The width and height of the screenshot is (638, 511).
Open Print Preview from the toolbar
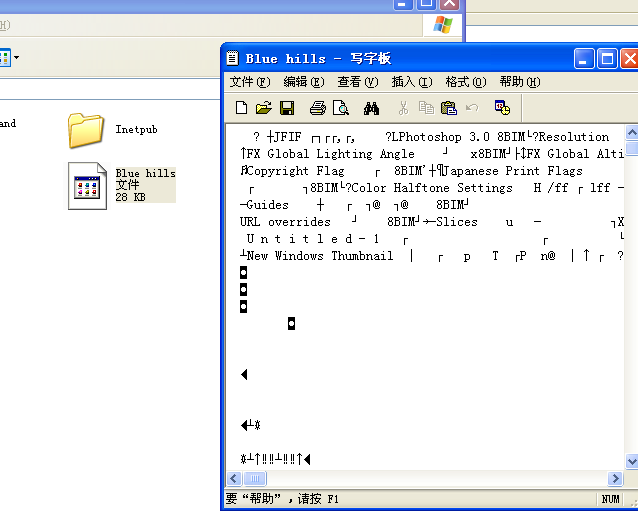[341, 108]
